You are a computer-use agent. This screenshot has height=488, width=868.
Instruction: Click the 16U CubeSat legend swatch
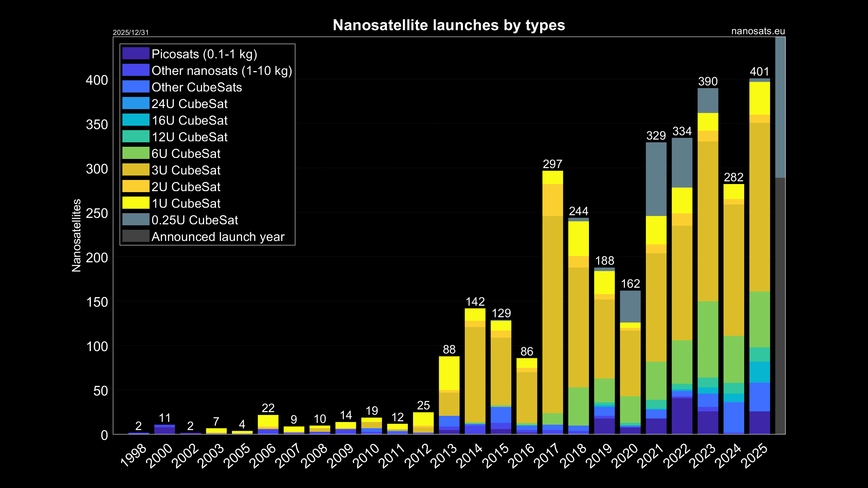[136, 120]
